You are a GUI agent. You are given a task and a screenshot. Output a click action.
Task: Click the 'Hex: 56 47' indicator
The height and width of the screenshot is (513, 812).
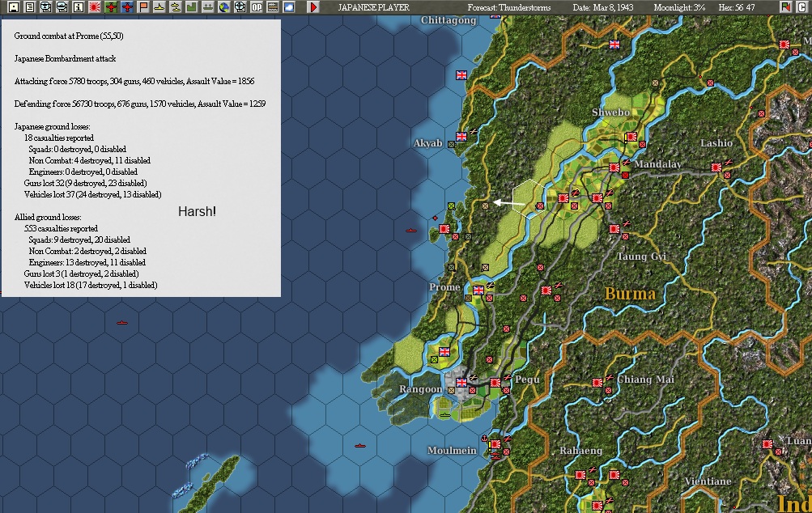[737, 7]
